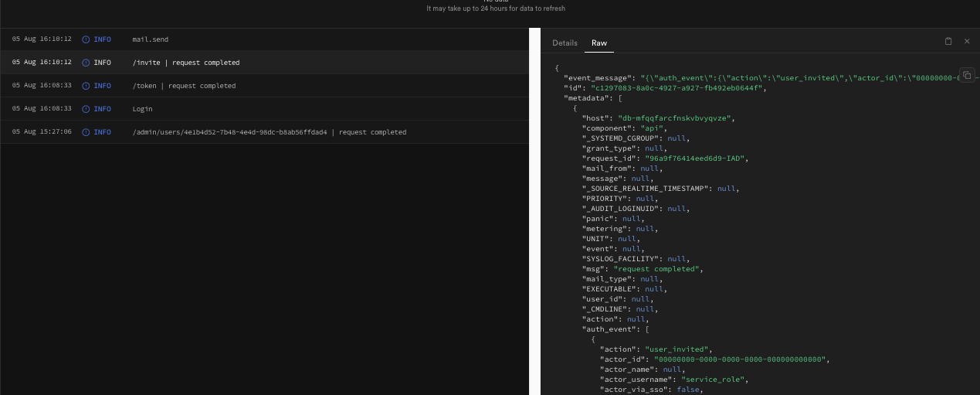The width and height of the screenshot is (980, 395).
Task: Click the "UNIT": null line
Action: (x=610, y=239)
